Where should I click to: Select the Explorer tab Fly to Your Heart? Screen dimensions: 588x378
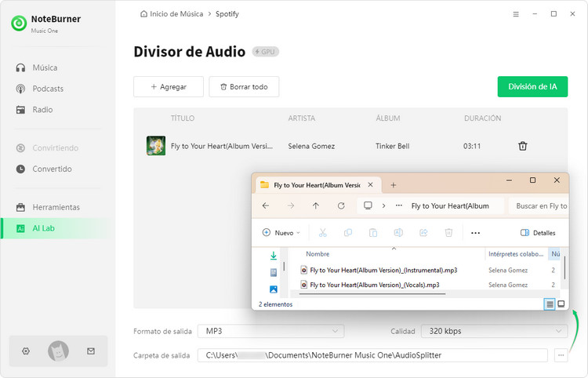pyautogui.click(x=317, y=185)
